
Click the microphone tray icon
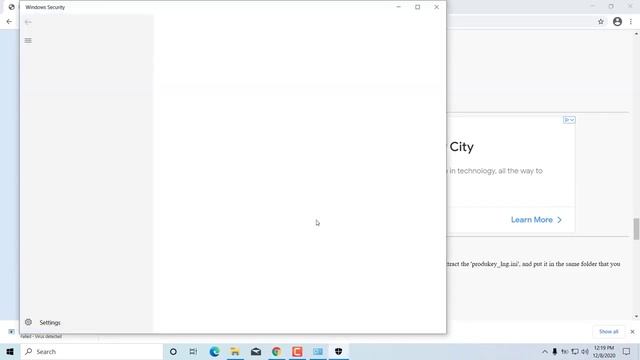coord(555,351)
